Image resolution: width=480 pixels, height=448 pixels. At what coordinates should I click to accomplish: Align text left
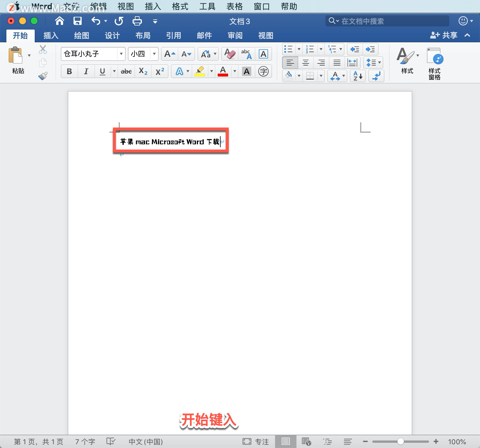pyautogui.click(x=290, y=63)
